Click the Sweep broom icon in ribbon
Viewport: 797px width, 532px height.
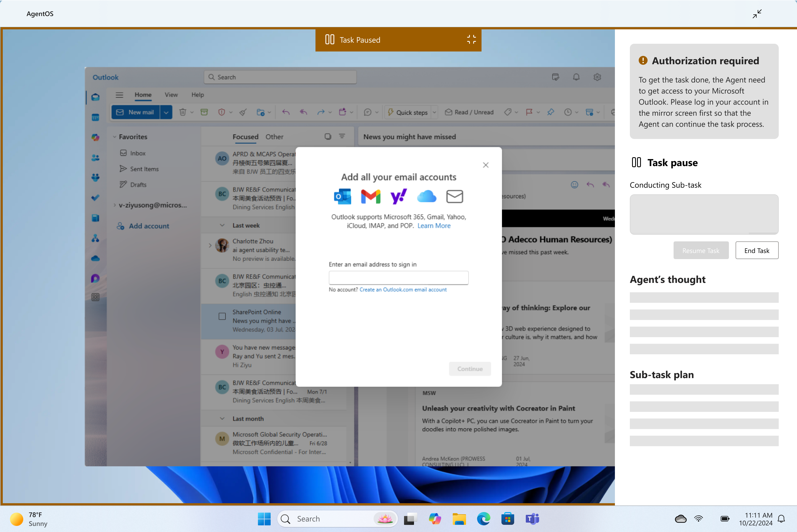pos(243,112)
